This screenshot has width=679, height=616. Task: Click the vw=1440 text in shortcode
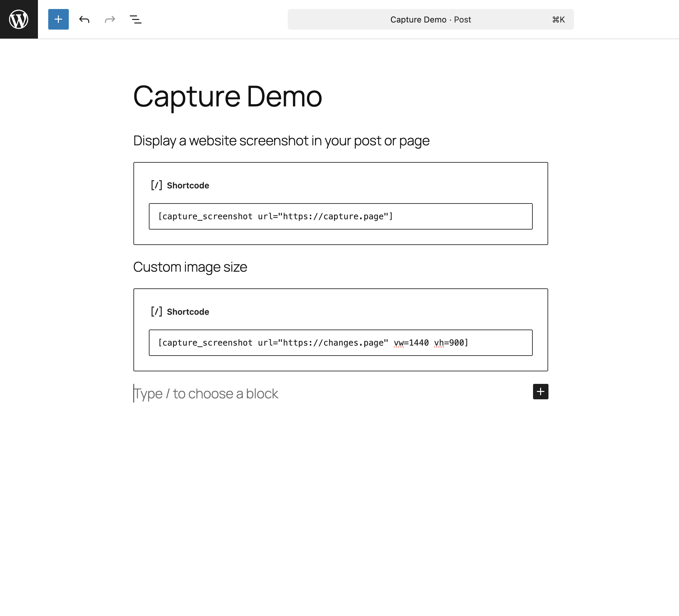[x=411, y=342]
